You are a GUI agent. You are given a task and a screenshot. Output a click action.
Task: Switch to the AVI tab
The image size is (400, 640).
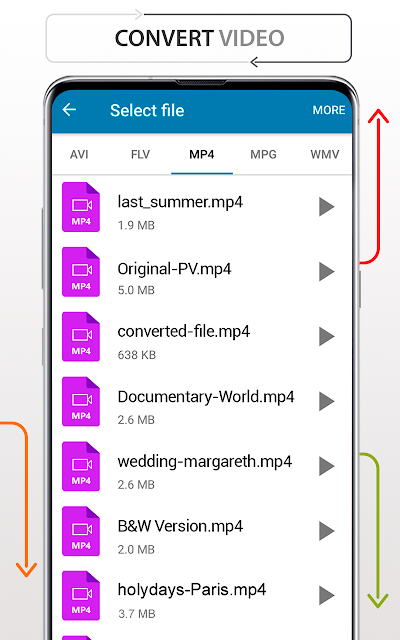tap(79, 154)
